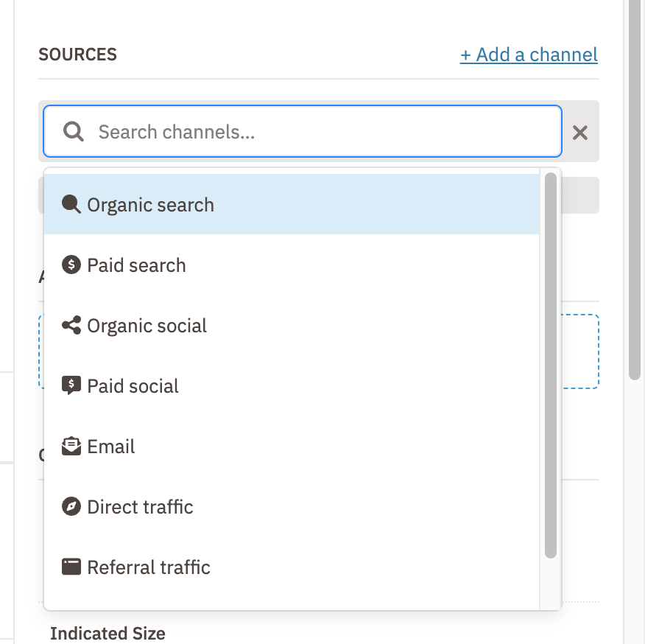Click the Paid search dollar coin icon
Image resolution: width=645 pixels, height=644 pixels.
coord(71,265)
